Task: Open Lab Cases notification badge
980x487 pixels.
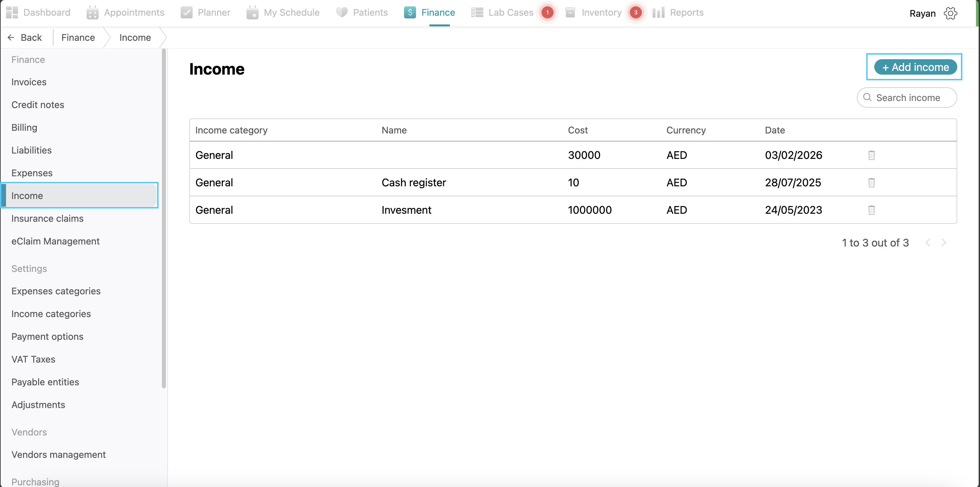Action: [x=547, y=13]
